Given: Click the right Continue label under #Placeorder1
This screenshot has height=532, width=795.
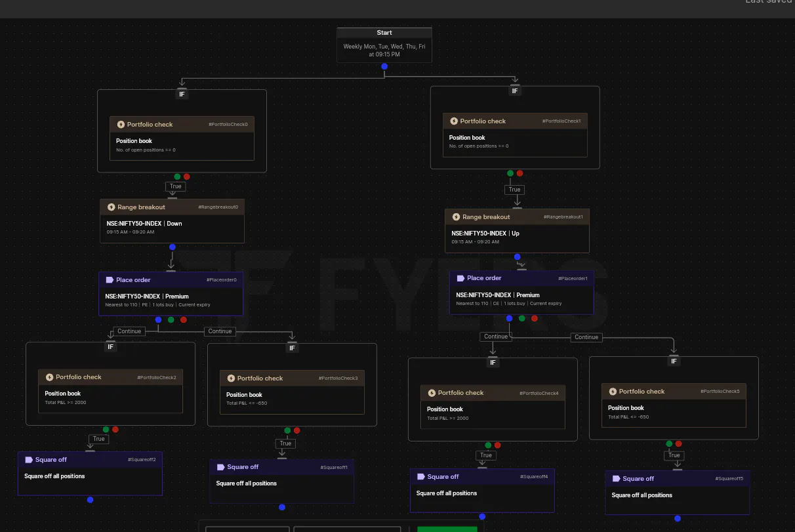Looking at the screenshot, I should click(x=586, y=337).
